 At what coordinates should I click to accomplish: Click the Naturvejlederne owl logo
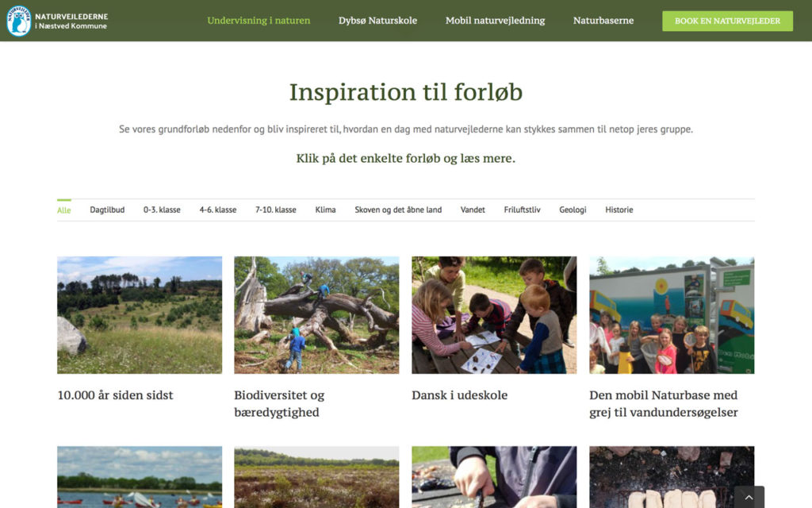pyautogui.click(x=19, y=21)
